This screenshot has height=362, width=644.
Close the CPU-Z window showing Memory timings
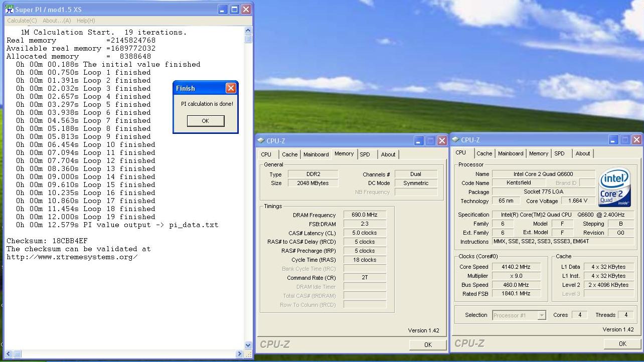click(x=442, y=141)
